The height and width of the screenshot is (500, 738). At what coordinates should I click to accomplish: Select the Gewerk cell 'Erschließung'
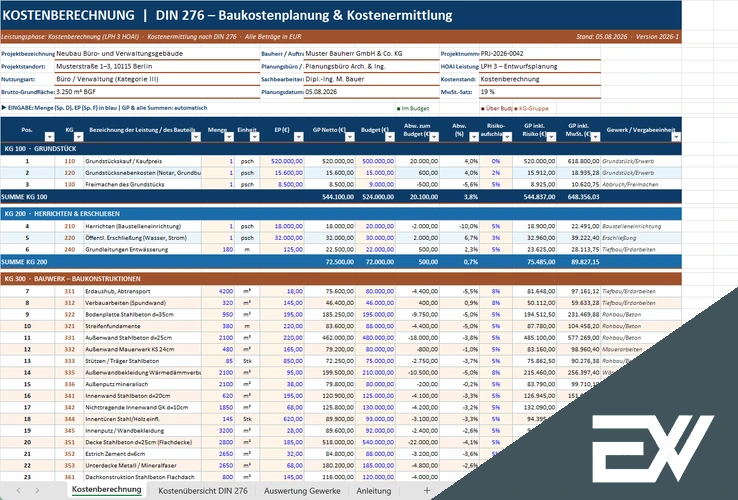641,238
